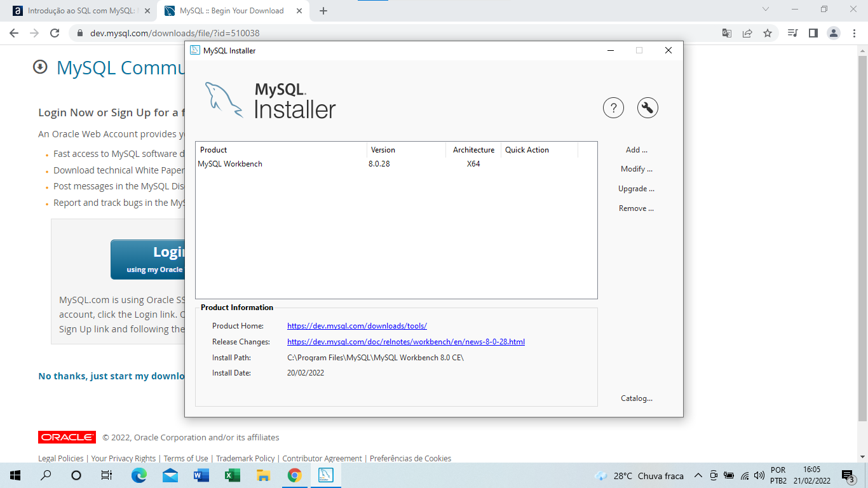Close the Introdução ao SQL browser tab
Image resolution: width=868 pixels, height=488 pixels.
coord(148,11)
